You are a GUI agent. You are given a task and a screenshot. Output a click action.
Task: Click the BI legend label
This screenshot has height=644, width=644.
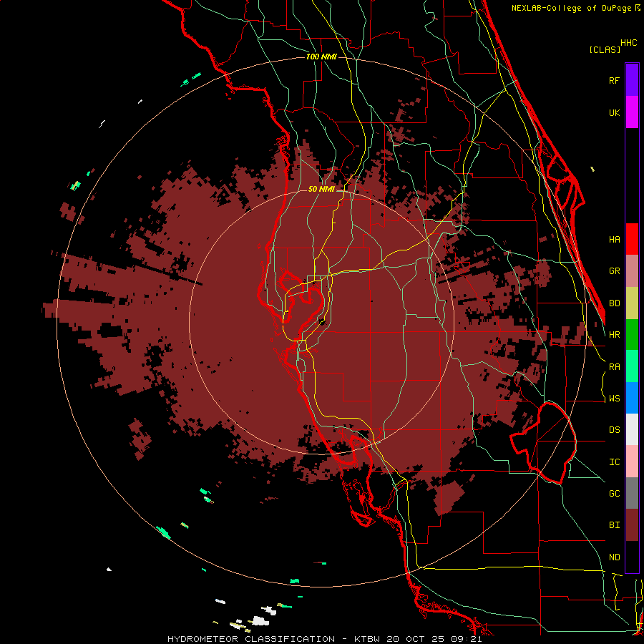coord(614,525)
